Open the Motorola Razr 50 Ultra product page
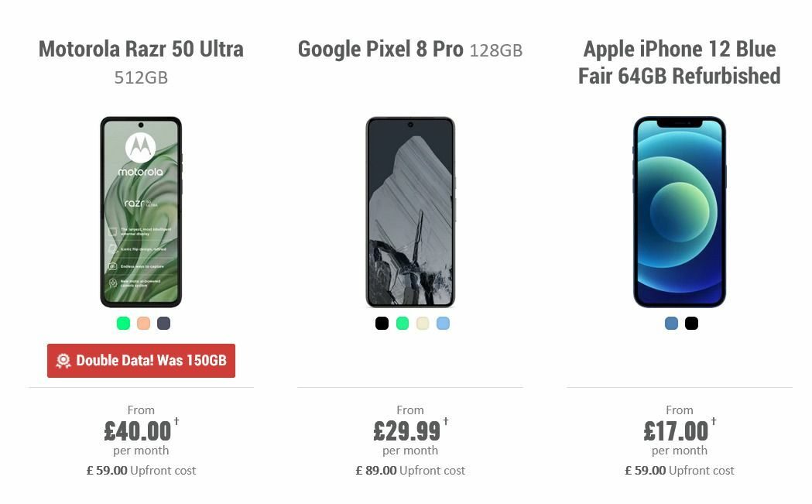Viewport: 812px width, 504px height. pyautogui.click(x=140, y=49)
